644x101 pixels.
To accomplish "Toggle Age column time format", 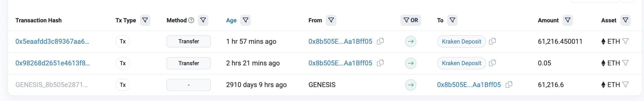I will pyautogui.click(x=231, y=21).
